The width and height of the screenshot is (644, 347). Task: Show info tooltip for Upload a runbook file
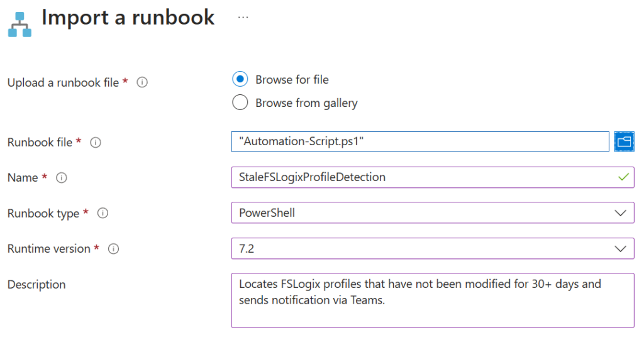(142, 82)
